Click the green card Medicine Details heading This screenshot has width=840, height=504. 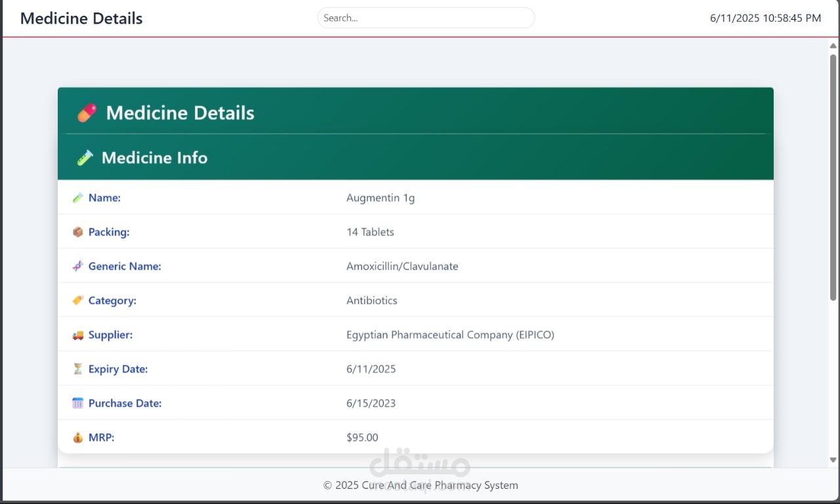tap(180, 113)
